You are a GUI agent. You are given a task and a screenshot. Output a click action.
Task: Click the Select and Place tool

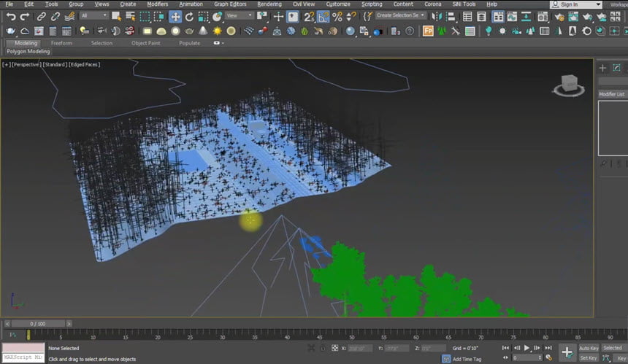click(218, 17)
